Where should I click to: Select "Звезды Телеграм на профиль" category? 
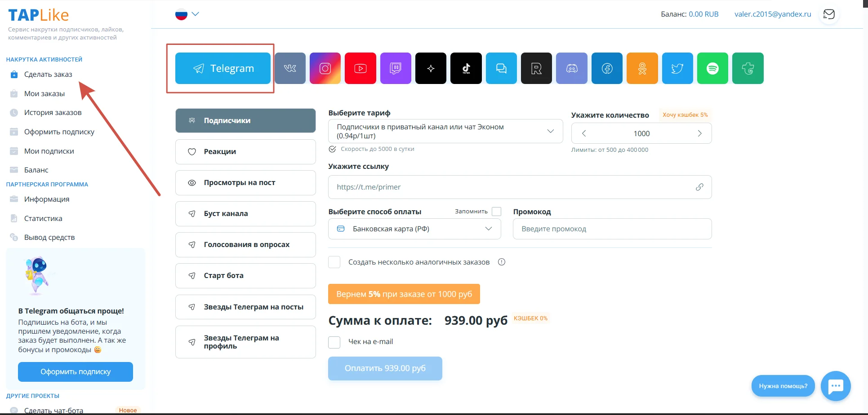245,342
